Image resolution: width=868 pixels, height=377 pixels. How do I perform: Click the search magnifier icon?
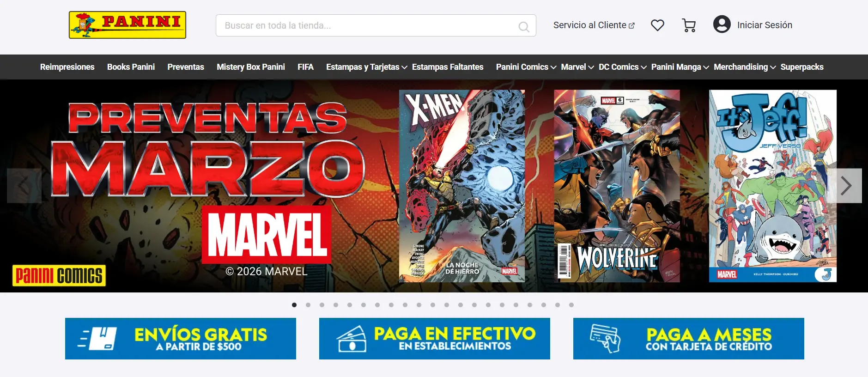point(523,27)
